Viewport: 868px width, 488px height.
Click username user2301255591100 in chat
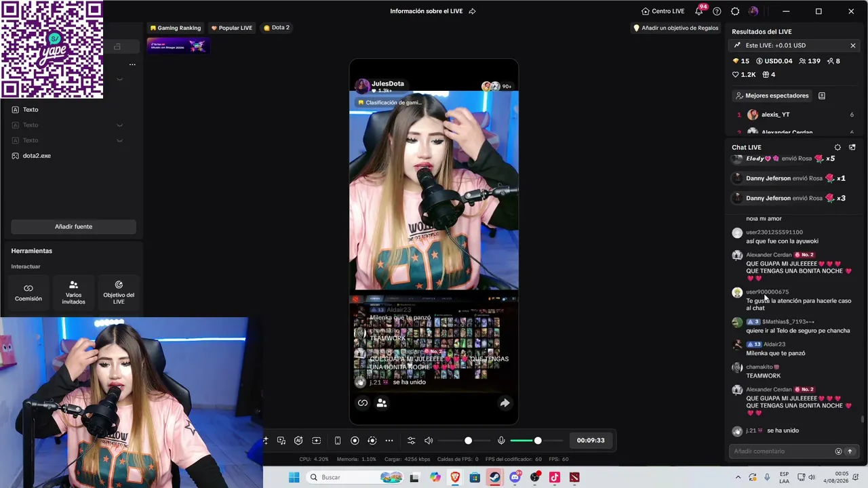pyautogui.click(x=774, y=232)
